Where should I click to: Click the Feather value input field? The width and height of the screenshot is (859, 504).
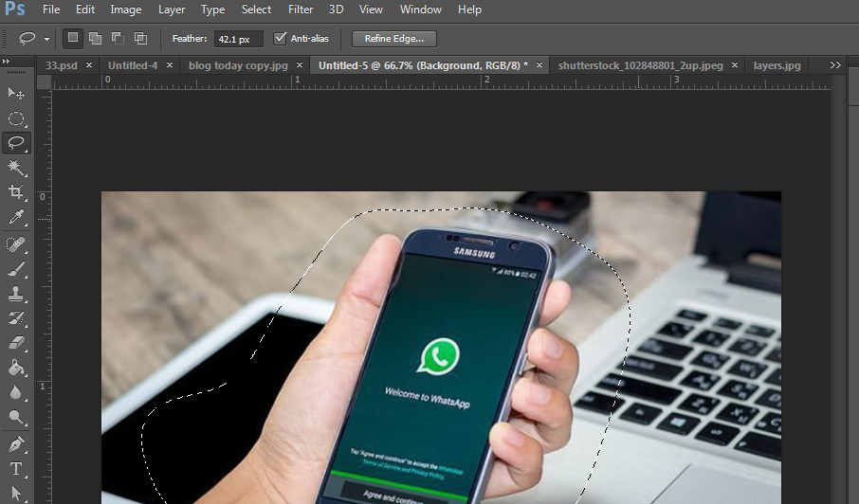[x=238, y=39]
